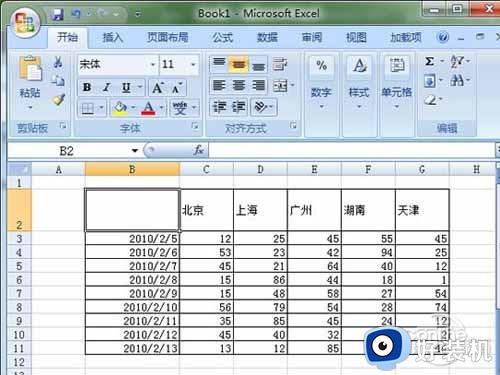Toggle italic formatting

coord(107,87)
